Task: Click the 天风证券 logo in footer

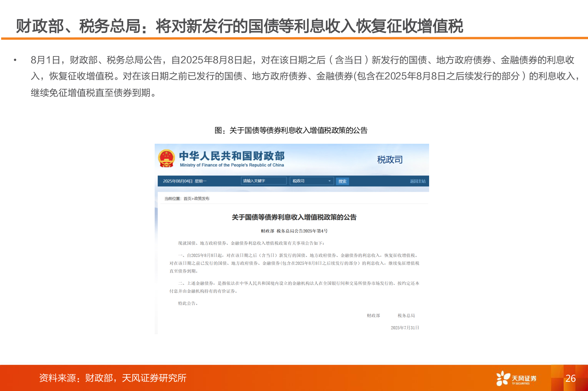Action: [516, 378]
